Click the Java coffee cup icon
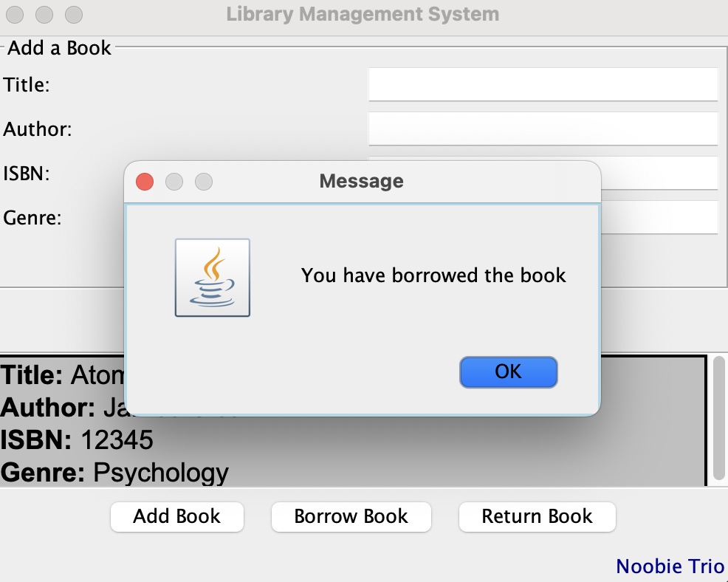Image resolution: width=728 pixels, height=582 pixels. tap(213, 278)
